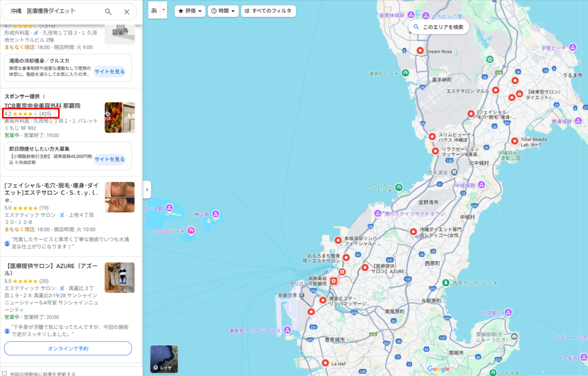Open sponsor info three-dot menu
Image resolution: width=588 pixels, height=376 pixels.
(44, 96)
